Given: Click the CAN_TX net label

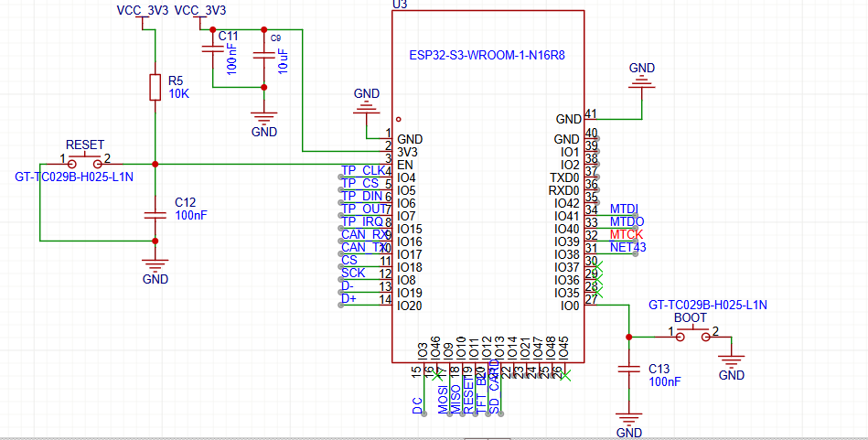Looking at the screenshot, I should click(363, 247).
